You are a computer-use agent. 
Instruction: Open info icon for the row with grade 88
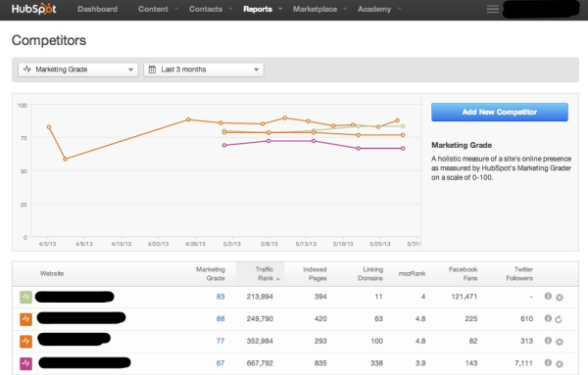[548, 318]
